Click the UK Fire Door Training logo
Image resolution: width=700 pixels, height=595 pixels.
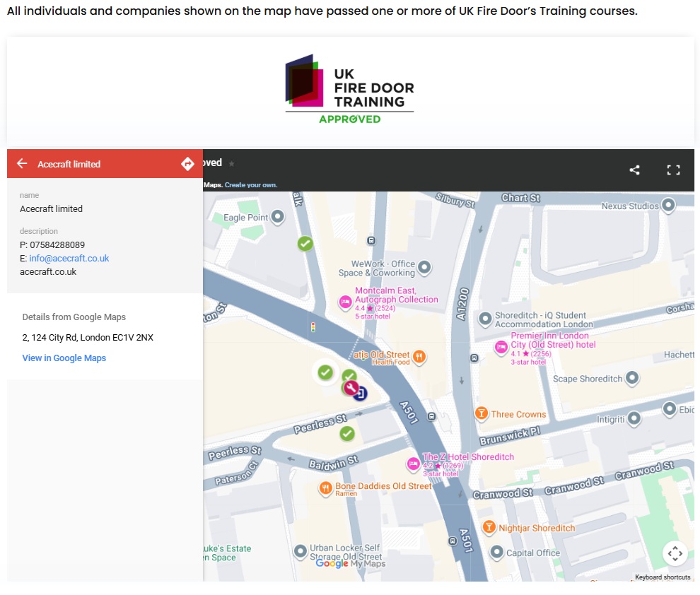point(350,89)
